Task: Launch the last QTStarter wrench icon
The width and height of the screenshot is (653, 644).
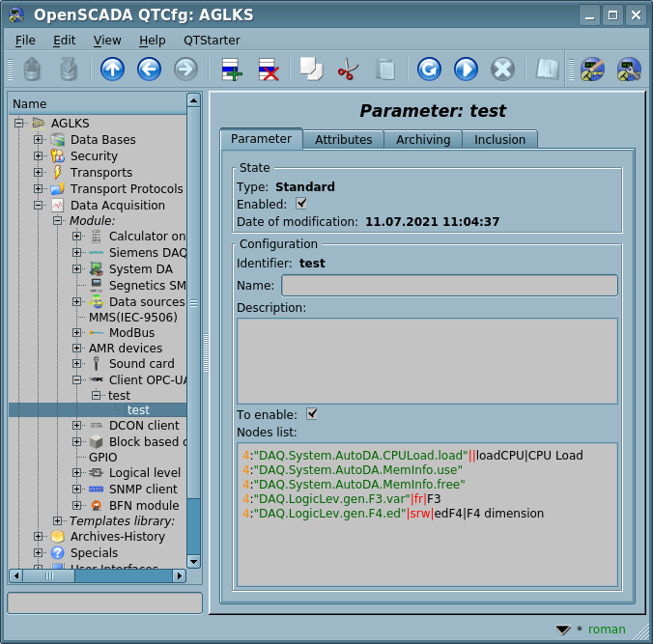Action: click(x=629, y=69)
